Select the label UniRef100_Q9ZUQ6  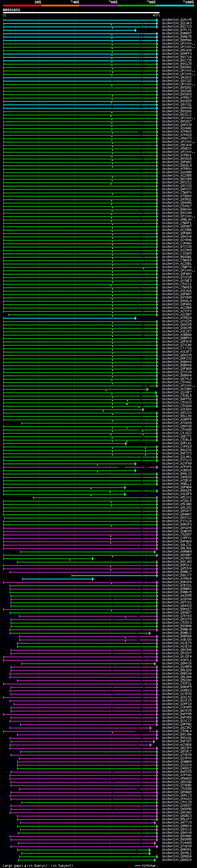click(177, 91)
